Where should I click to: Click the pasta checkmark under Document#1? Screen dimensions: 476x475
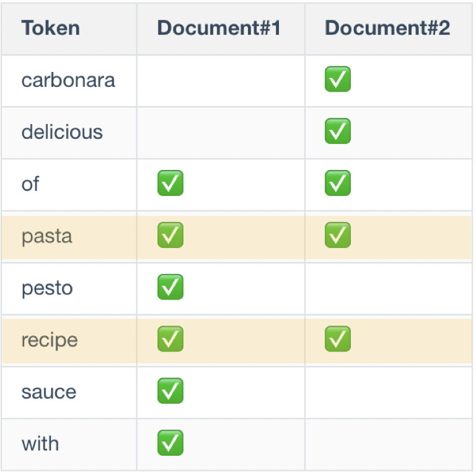170,236
